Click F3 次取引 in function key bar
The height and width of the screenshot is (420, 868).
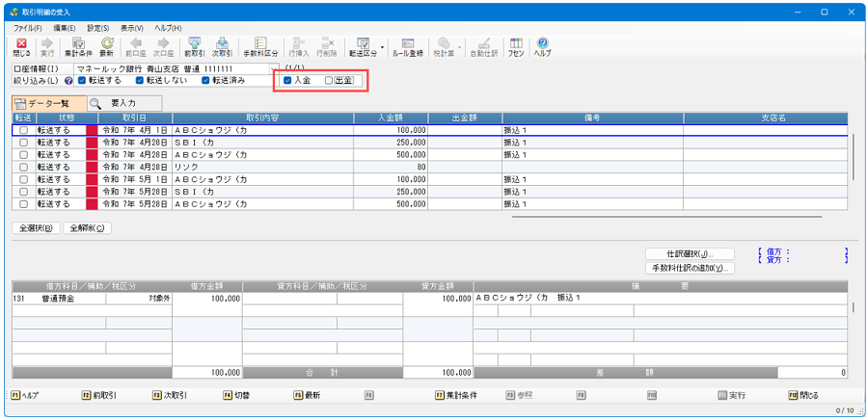point(170,396)
